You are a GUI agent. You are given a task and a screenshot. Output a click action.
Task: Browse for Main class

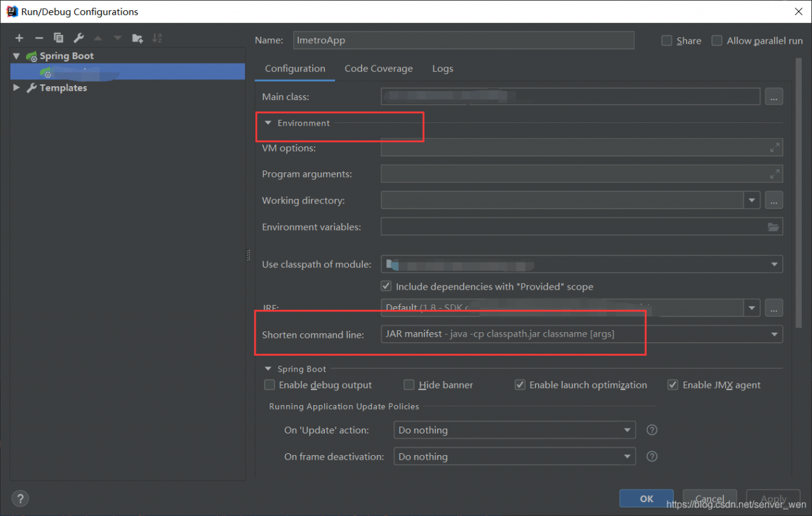click(774, 97)
